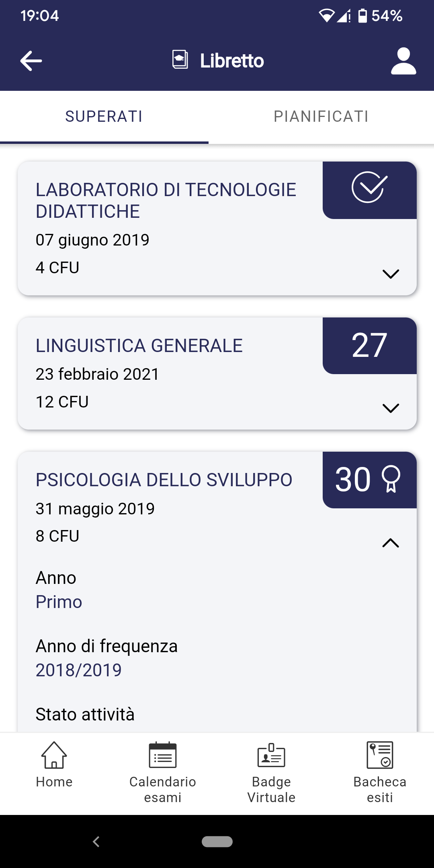This screenshot has width=434, height=868.
Task: Open Badge Virtuale icon
Action: [271, 755]
